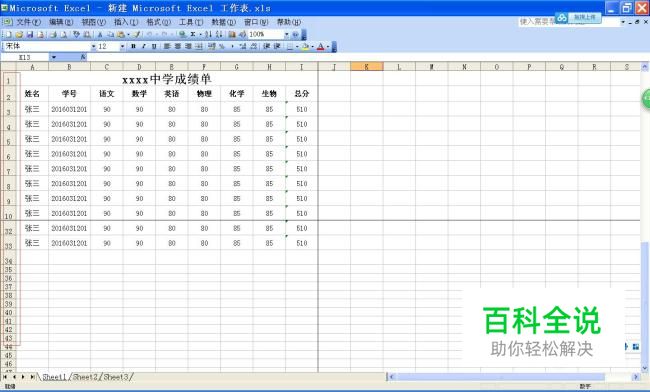Click the AutoSum sigma icon
Image resolution: width=650 pixels, height=392 pixels.
(193, 34)
